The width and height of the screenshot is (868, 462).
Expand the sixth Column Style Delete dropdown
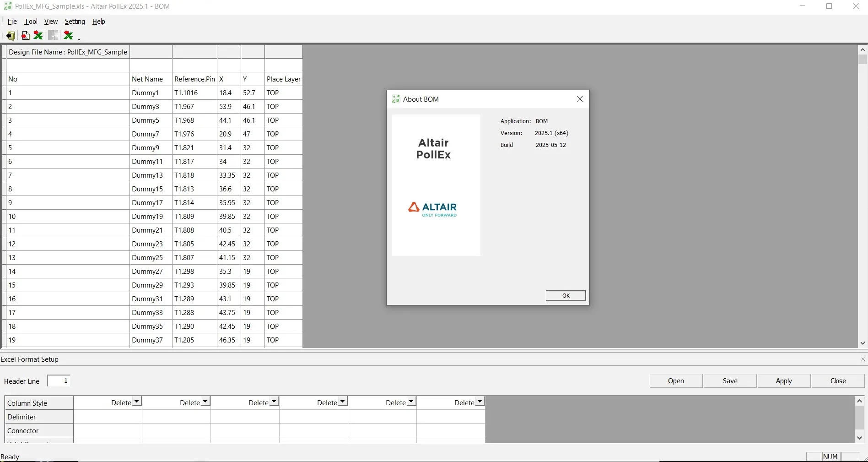(480, 402)
